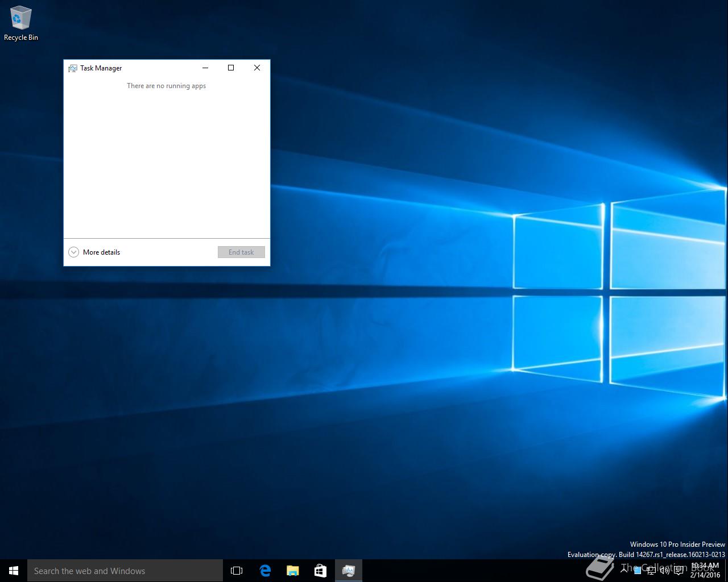Maximize the Task Manager window
The width and height of the screenshot is (728, 582).
(x=231, y=68)
